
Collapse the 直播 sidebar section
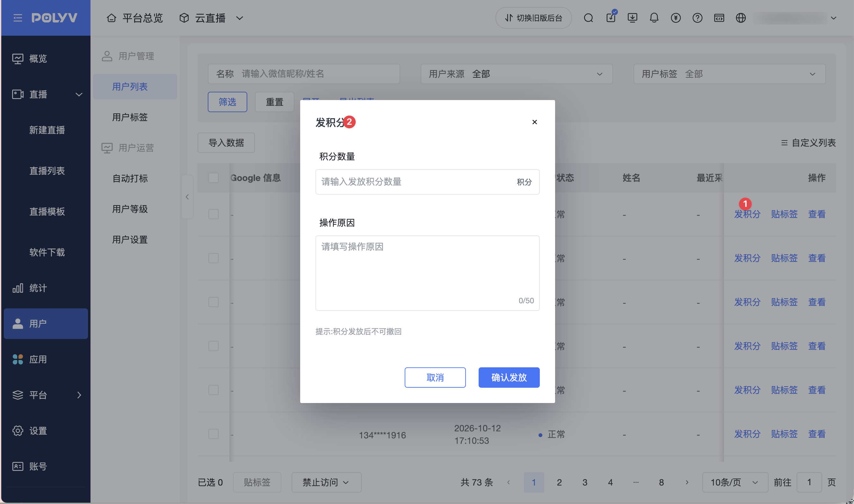click(46, 94)
